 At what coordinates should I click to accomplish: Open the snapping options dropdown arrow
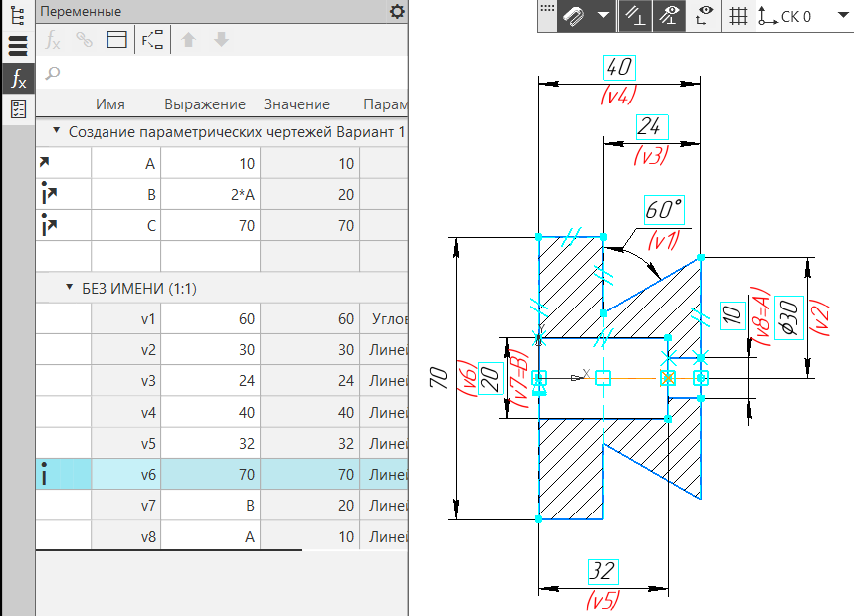(603, 15)
